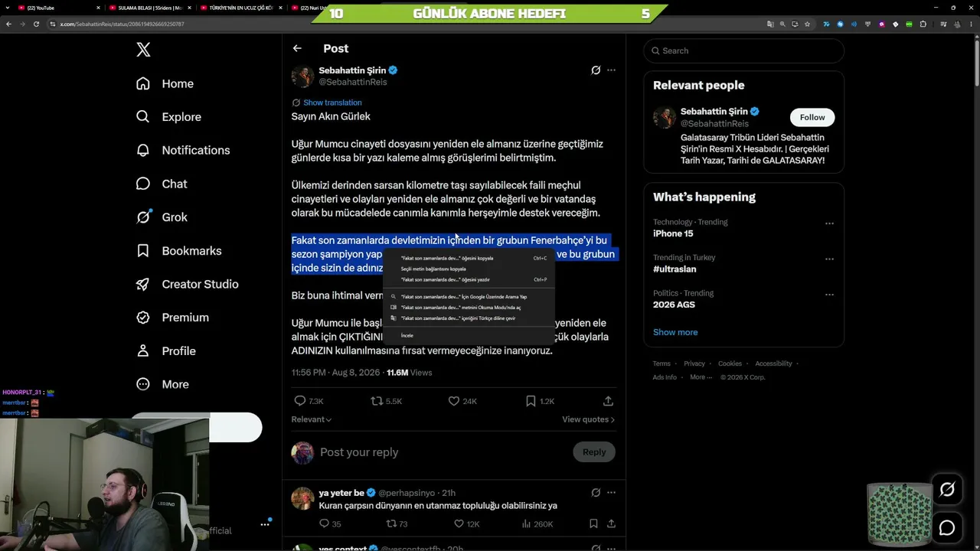Open floating messages button at bottom right

tap(947, 528)
